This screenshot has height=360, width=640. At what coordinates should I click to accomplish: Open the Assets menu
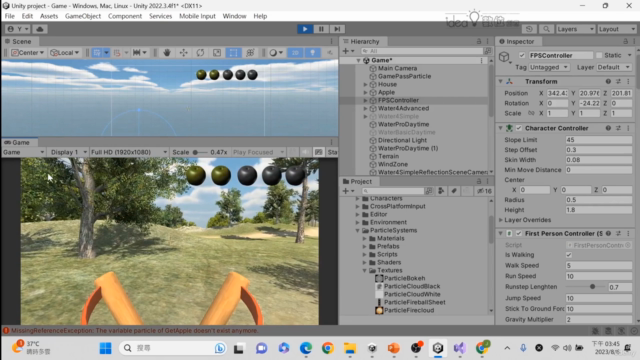pyautogui.click(x=49, y=16)
